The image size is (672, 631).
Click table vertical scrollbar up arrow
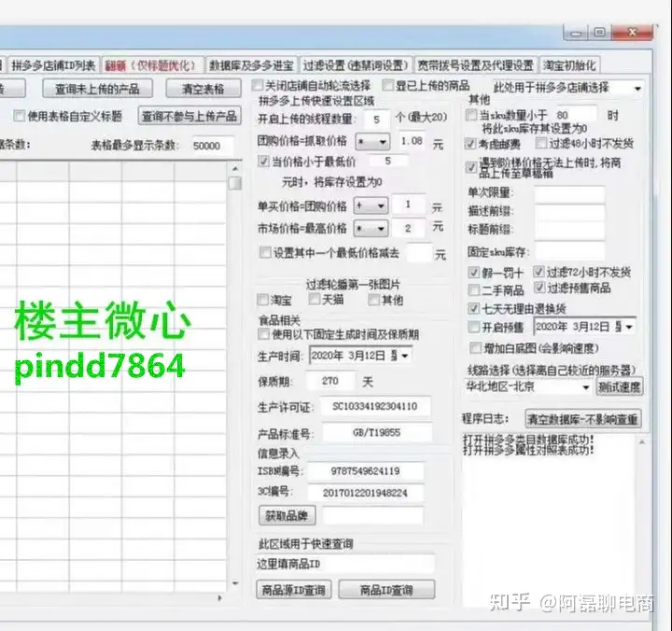(x=235, y=168)
